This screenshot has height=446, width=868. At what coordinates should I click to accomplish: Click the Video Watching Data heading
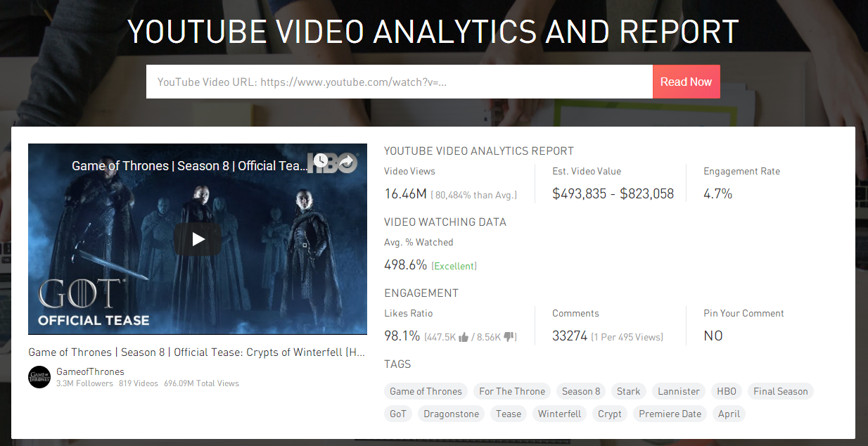(x=445, y=222)
